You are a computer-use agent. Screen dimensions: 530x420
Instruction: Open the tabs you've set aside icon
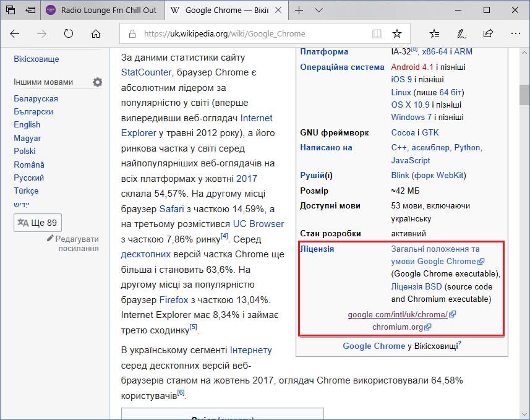[10, 10]
